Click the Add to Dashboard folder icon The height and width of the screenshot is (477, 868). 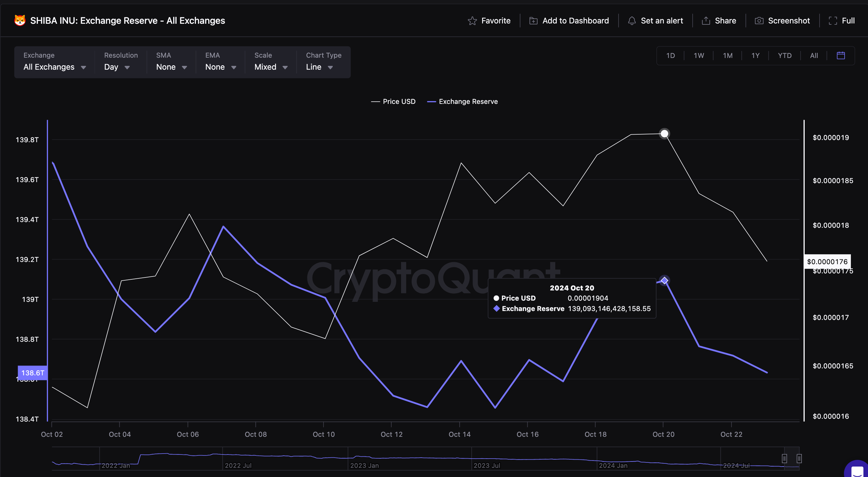[533, 21]
